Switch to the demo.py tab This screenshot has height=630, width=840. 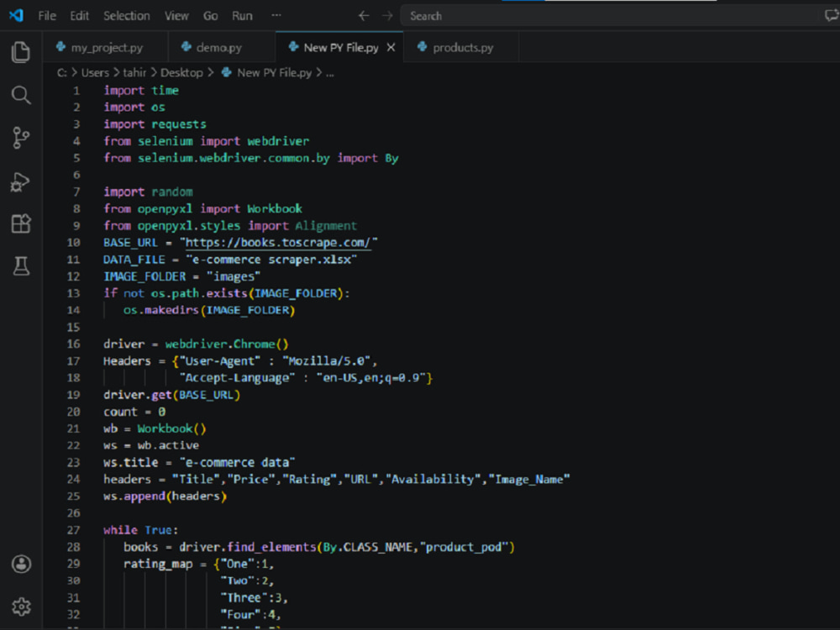coord(222,48)
